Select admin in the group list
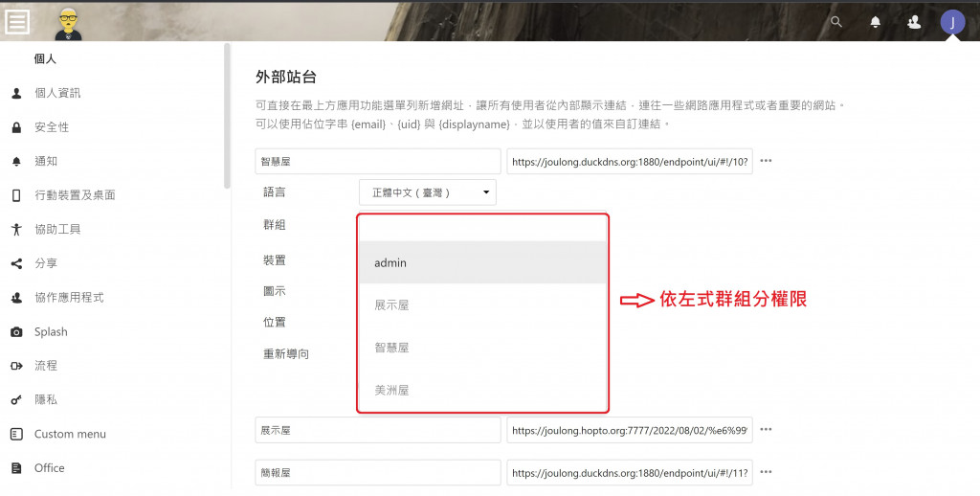Screen dimensions: 980x496 (482, 262)
